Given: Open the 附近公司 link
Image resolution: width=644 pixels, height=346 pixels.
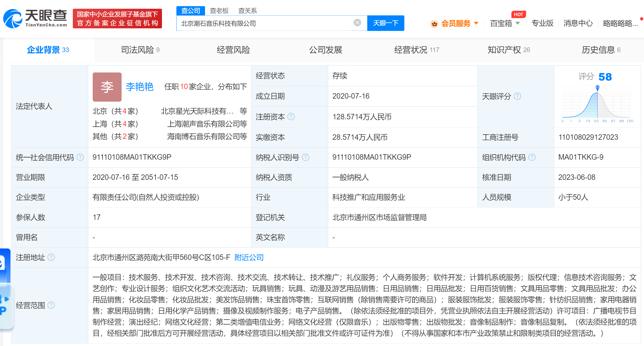Looking at the screenshot, I should coord(249,257).
